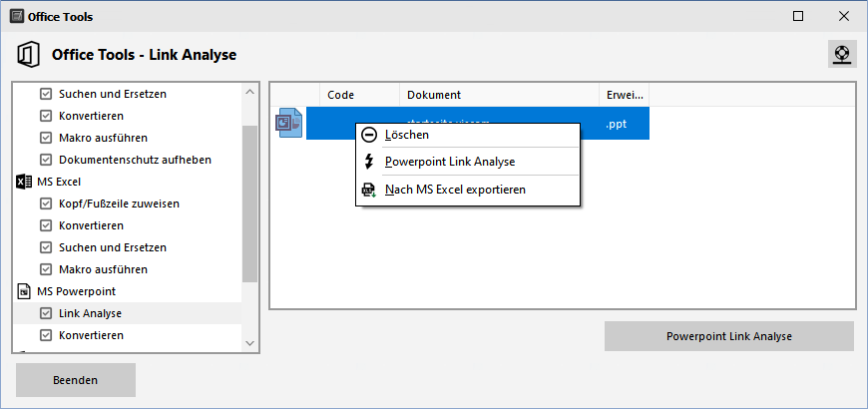This screenshot has width=868, height=409.
Task: Click the Office Tools title bar icon
Action: click(17, 17)
